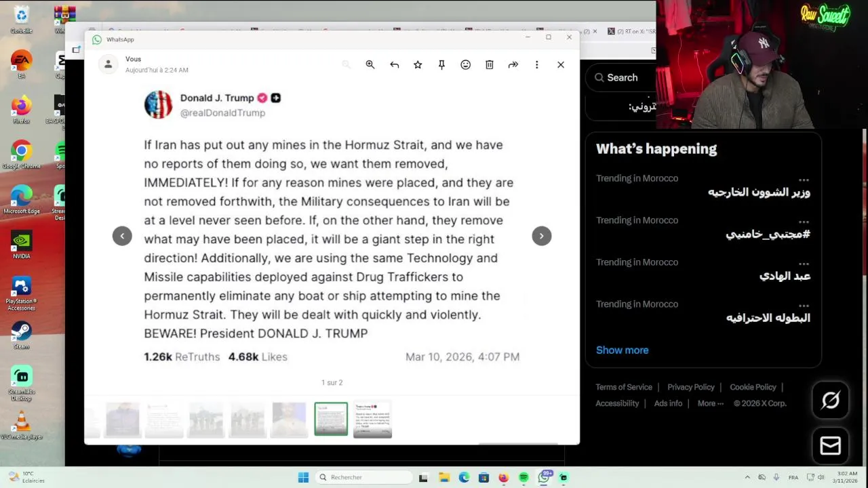Open Spotify from the taskbar

pos(524,477)
